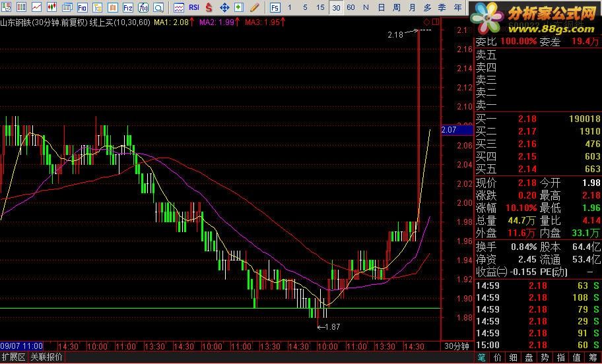Open the 指 index tab
The height and width of the screenshot is (364, 602).
[x=561, y=357]
